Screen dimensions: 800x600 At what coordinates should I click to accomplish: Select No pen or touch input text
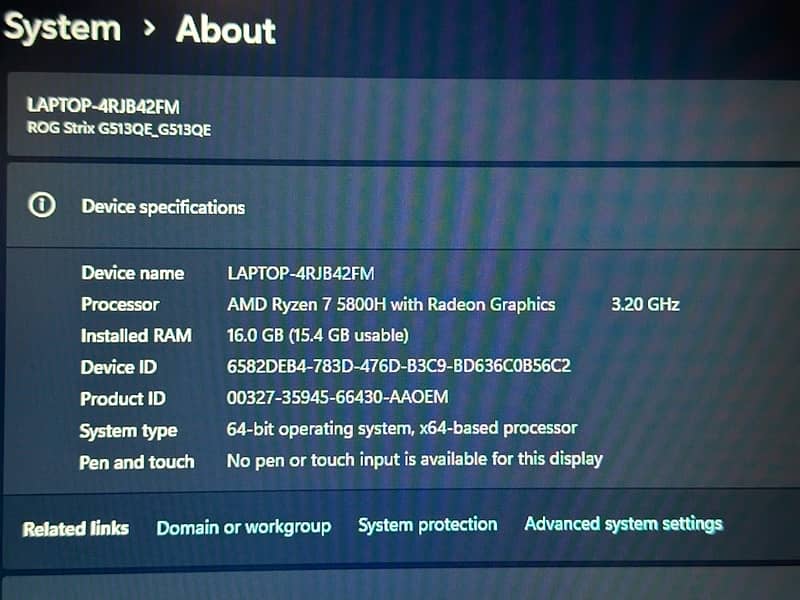tap(415, 460)
